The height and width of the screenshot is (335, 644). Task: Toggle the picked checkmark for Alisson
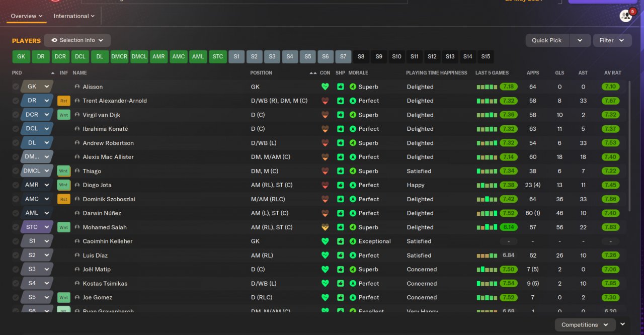pos(16,87)
